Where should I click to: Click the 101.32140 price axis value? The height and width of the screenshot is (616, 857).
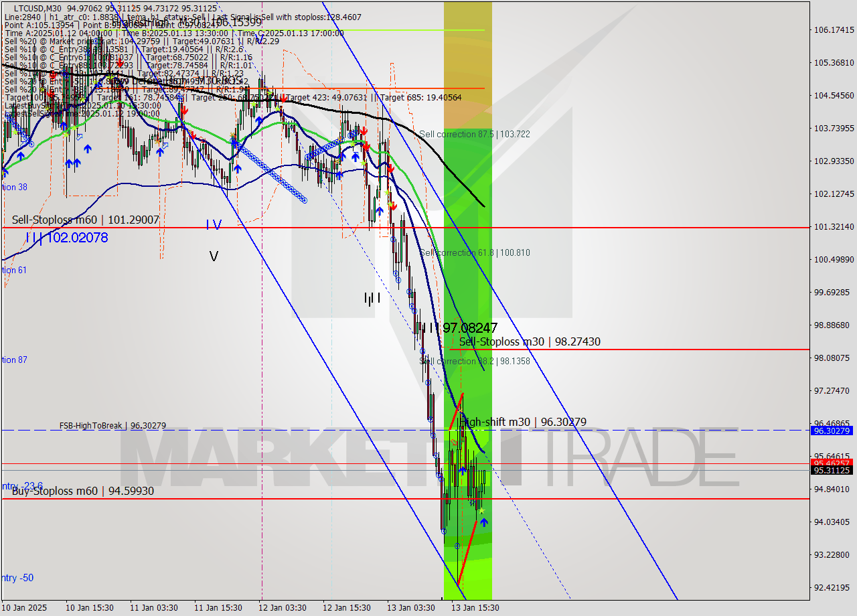click(x=834, y=226)
